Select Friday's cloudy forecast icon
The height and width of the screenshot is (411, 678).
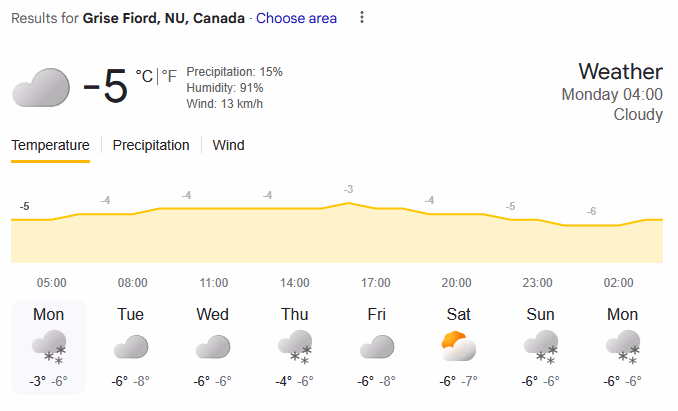[377, 347]
